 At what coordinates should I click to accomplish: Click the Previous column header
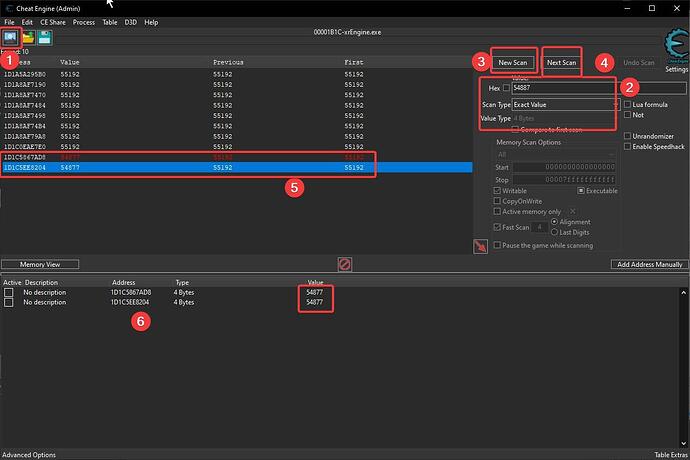tap(228, 63)
